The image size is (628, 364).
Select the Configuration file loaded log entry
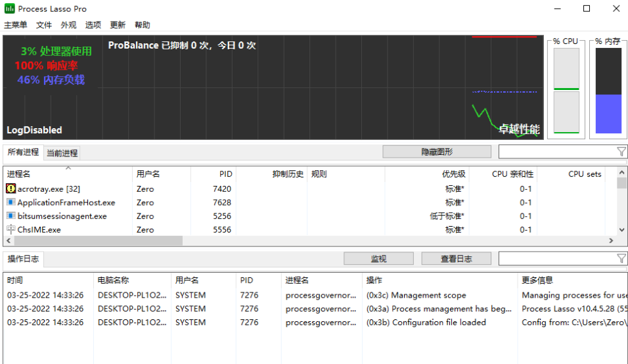click(315, 323)
